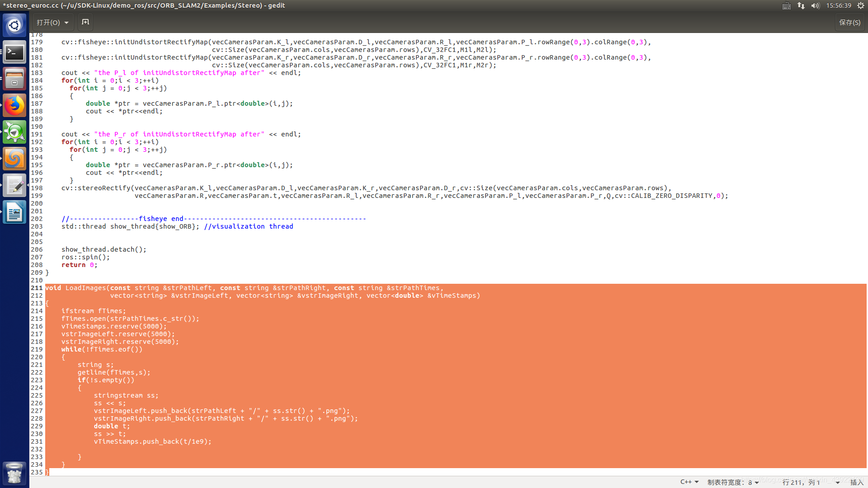Click the 'fisheye end' comment line
Screen dimensions: 868x488
tap(214, 219)
